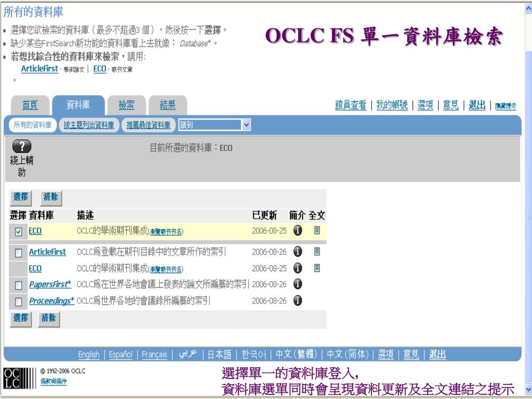Click bottom 清除 button below table
Viewport: 532px width, 399px height.
(x=48, y=318)
